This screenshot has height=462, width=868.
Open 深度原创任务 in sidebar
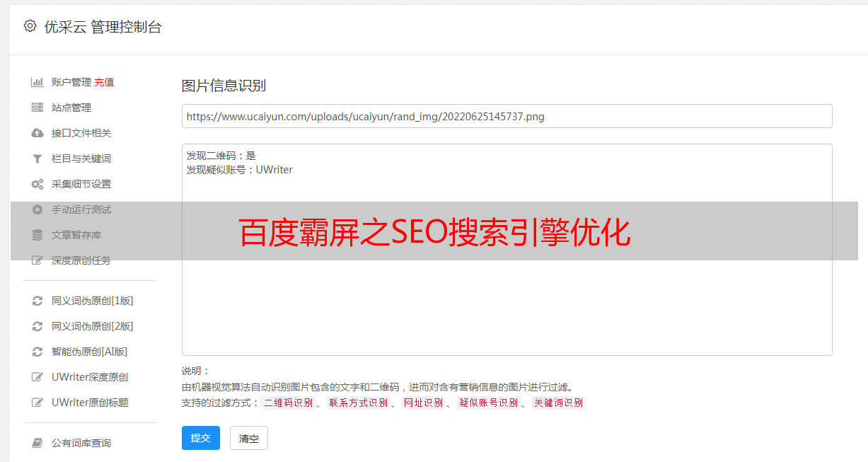tap(81, 260)
